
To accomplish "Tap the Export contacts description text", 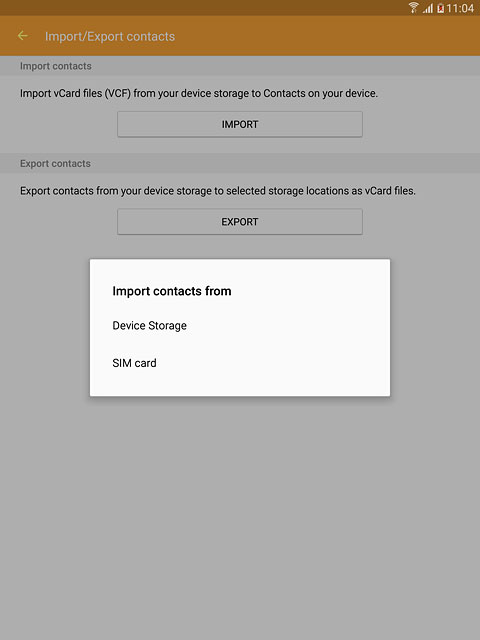I will click(x=218, y=191).
